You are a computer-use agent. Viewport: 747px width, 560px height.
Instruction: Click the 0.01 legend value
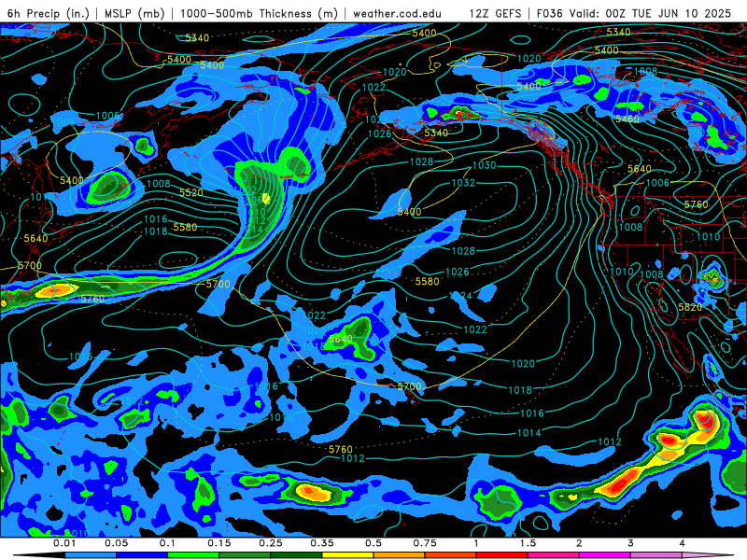point(64,543)
